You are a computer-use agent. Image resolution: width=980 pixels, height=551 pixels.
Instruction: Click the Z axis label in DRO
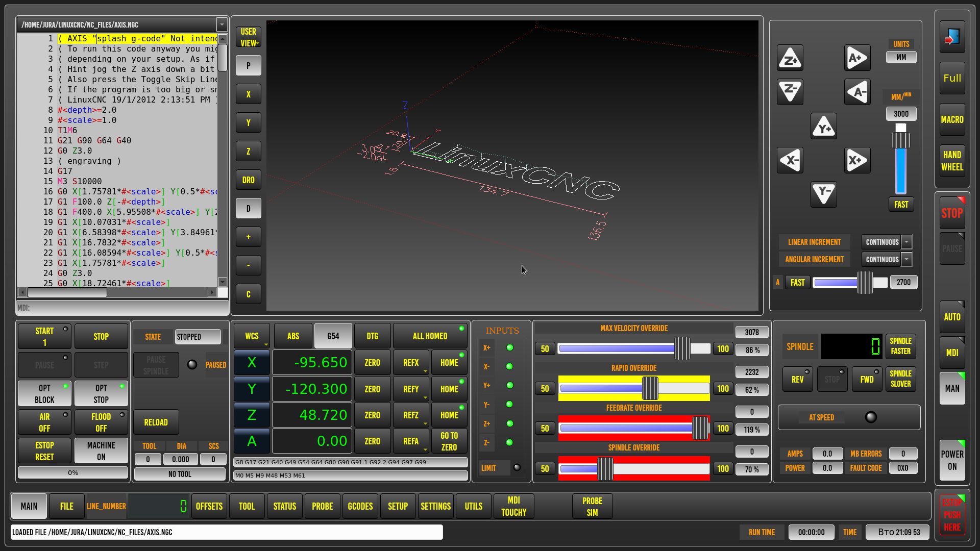(x=252, y=415)
